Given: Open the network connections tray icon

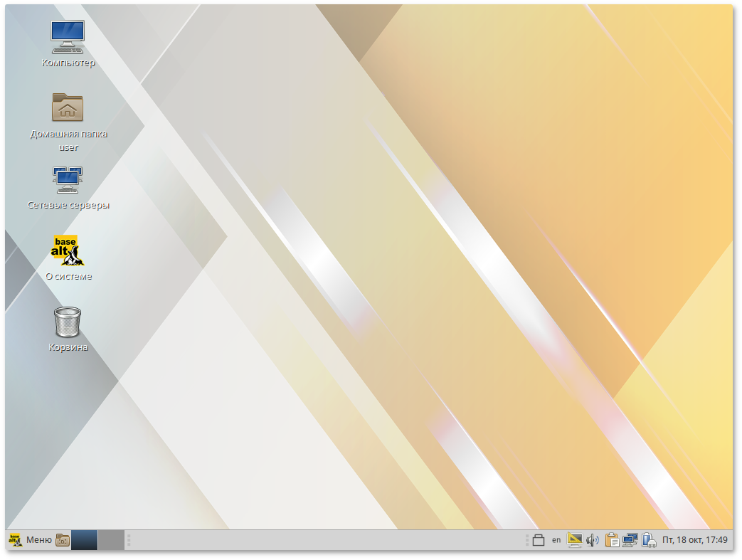Looking at the screenshot, I should 630,540.
